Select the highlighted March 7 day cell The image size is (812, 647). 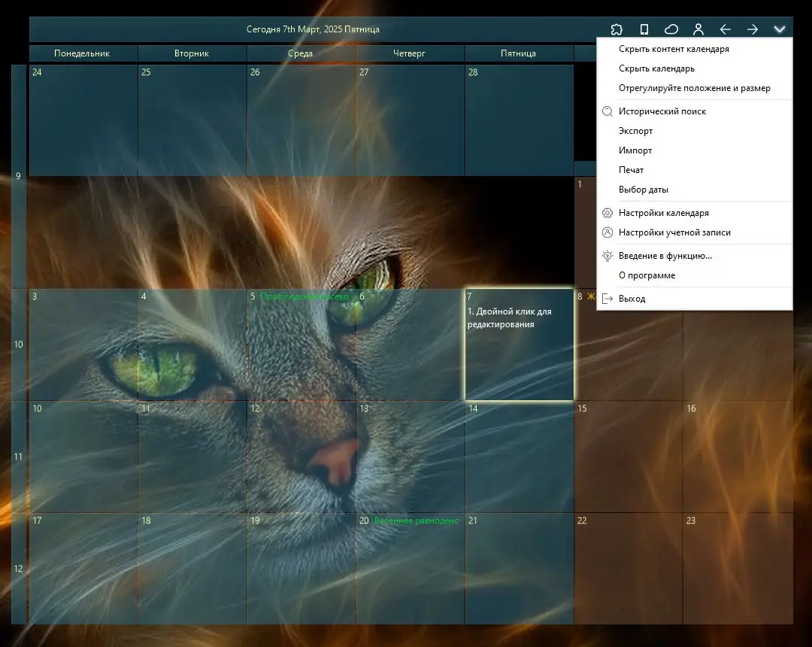(520, 345)
